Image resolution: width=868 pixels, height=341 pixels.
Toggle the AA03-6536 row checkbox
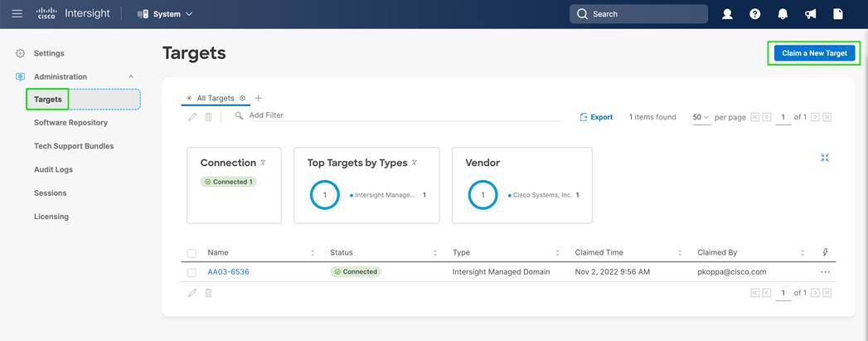[x=192, y=272]
